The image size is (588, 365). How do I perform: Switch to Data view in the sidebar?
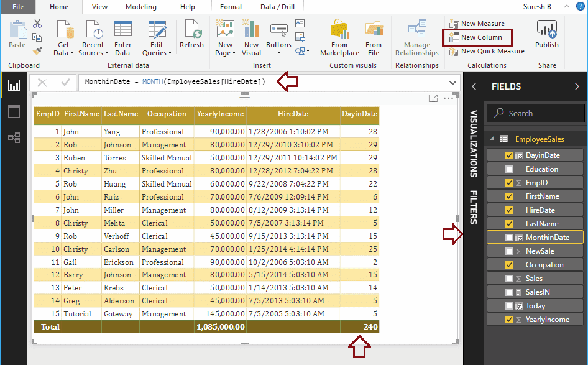pos(14,111)
